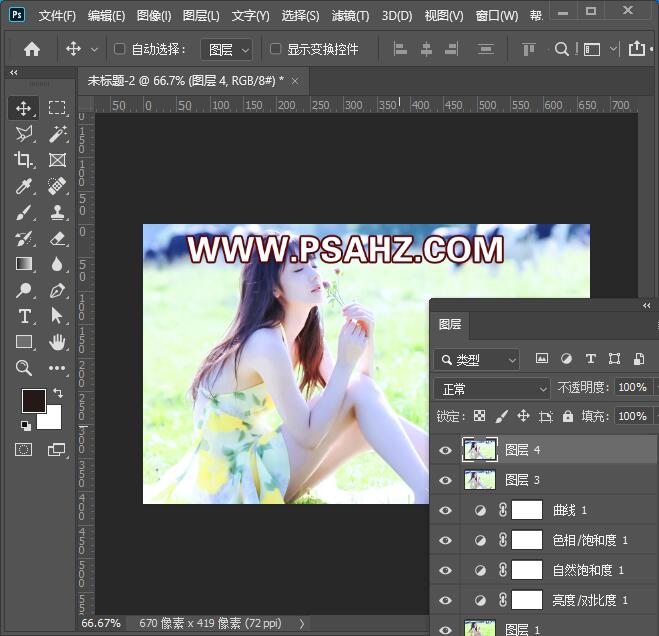This screenshot has width=659, height=636.
Task: Align horizontal centers button
Action: [426, 49]
